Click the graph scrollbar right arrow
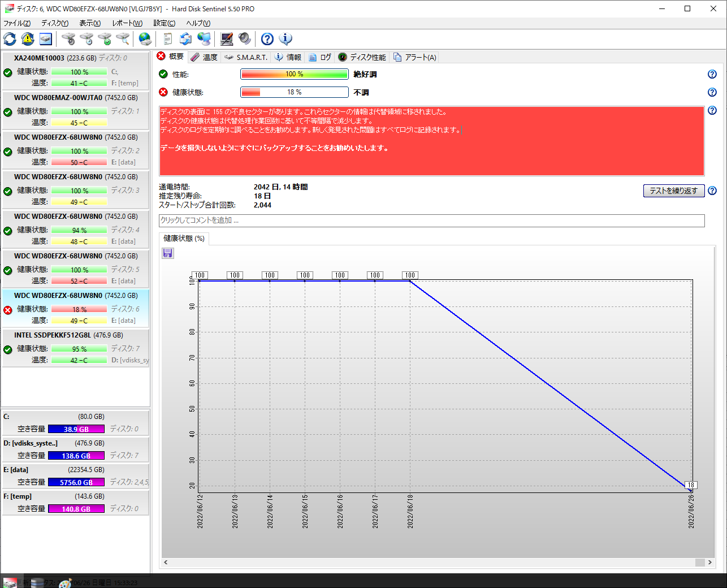The width and height of the screenshot is (727, 588). (710, 563)
